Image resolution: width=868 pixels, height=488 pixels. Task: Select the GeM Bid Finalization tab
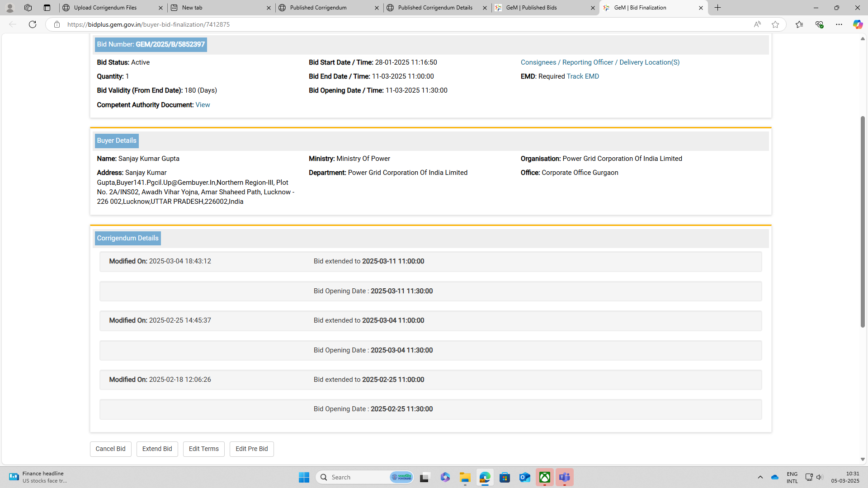click(653, 8)
